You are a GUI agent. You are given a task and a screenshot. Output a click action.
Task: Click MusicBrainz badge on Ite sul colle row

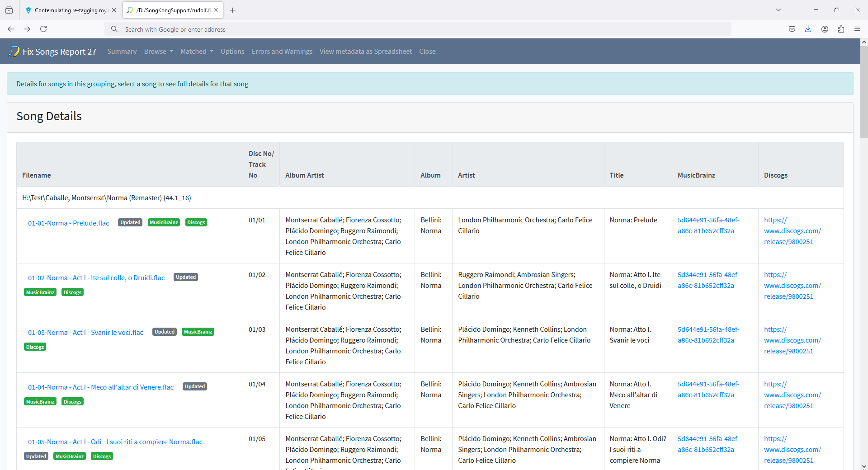click(40, 292)
